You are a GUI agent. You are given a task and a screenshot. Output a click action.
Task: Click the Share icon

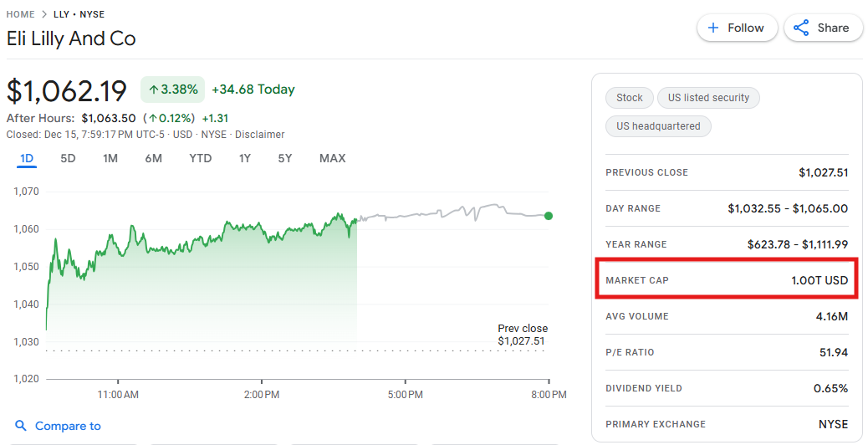pyautogui.click(x=801, y=28)
